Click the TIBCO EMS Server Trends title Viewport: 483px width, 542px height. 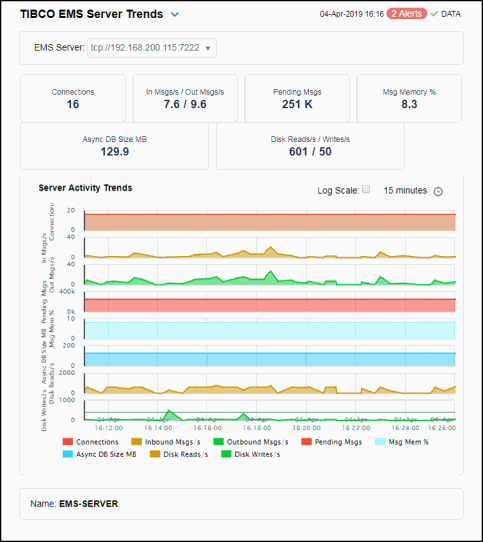click(x=92, y=14)
